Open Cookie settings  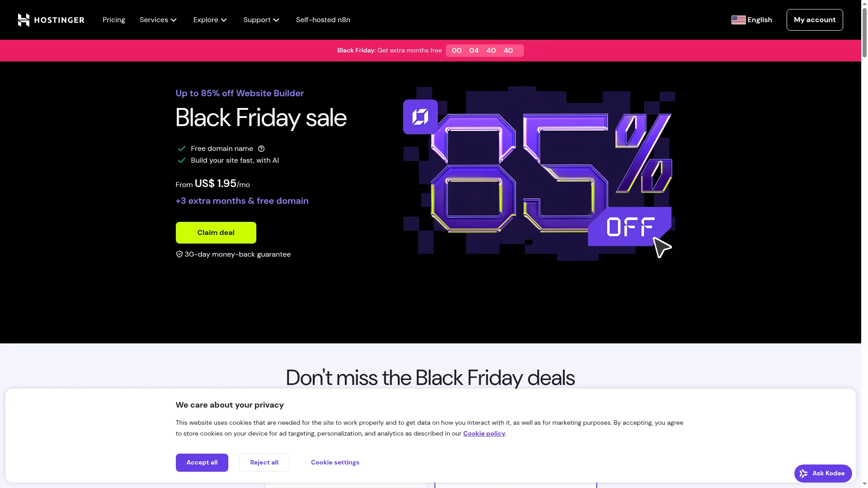pos(335,462)
